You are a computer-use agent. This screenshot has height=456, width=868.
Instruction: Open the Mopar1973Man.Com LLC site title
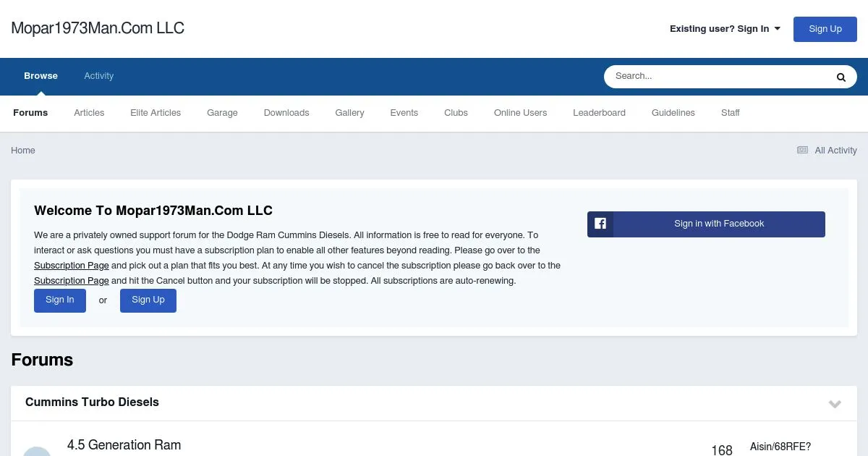pyautogui.click(x=98, y=28)
